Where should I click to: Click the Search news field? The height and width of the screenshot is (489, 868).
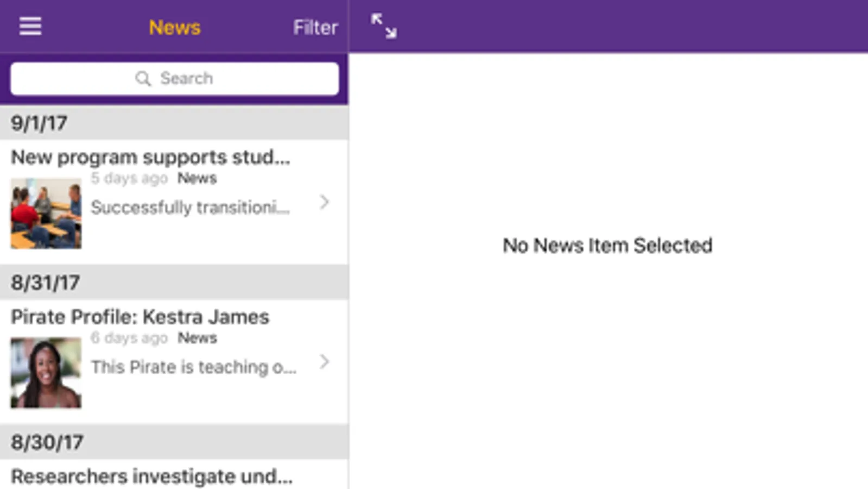(175, 79)
